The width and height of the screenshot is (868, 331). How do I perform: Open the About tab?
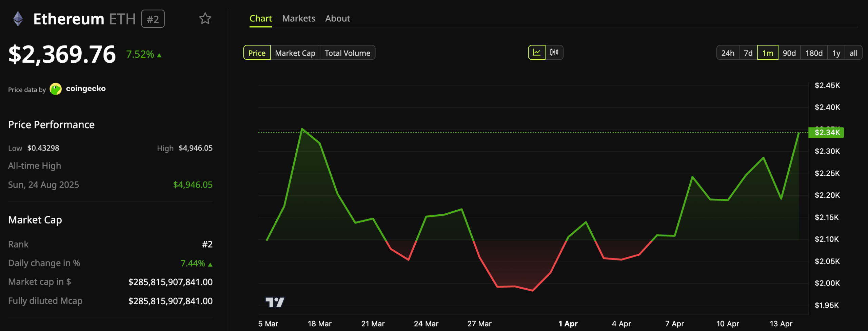(x=337, y=18)
